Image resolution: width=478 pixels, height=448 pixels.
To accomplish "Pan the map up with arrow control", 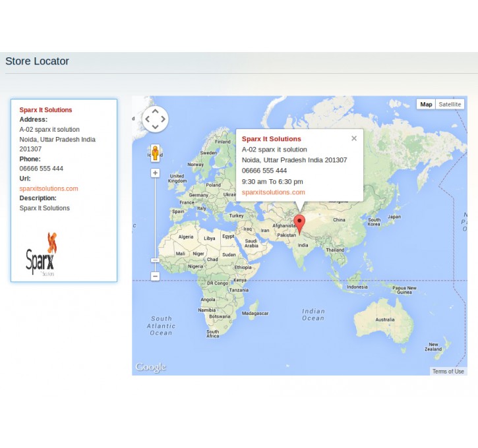I will (x=155, y=112).
